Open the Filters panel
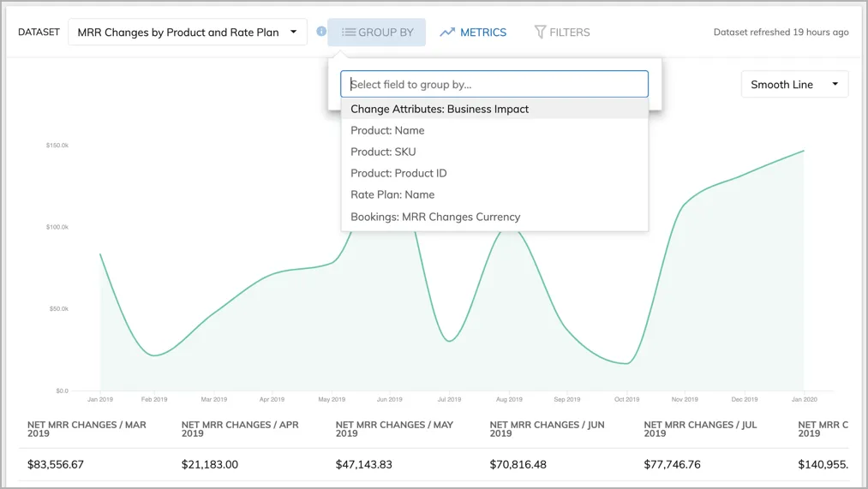This screenshot has width=868, height=489. click(562, 32)
